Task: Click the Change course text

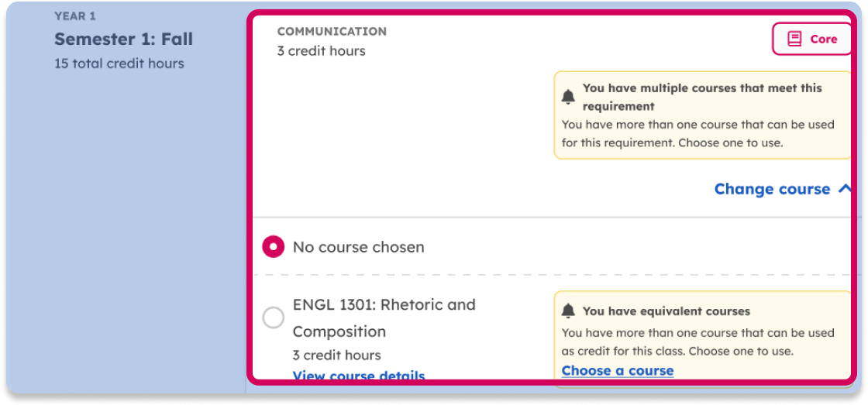Action: (772, 189)
